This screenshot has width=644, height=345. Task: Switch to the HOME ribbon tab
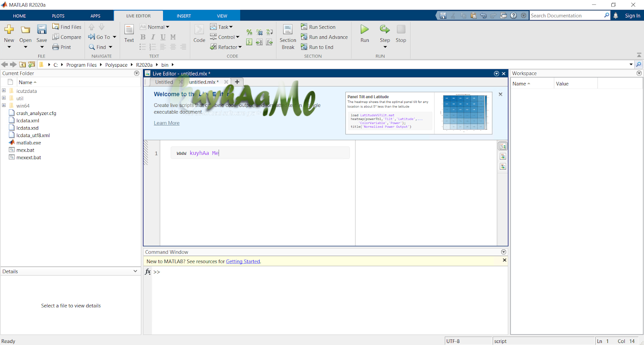[x=19, y=16]
